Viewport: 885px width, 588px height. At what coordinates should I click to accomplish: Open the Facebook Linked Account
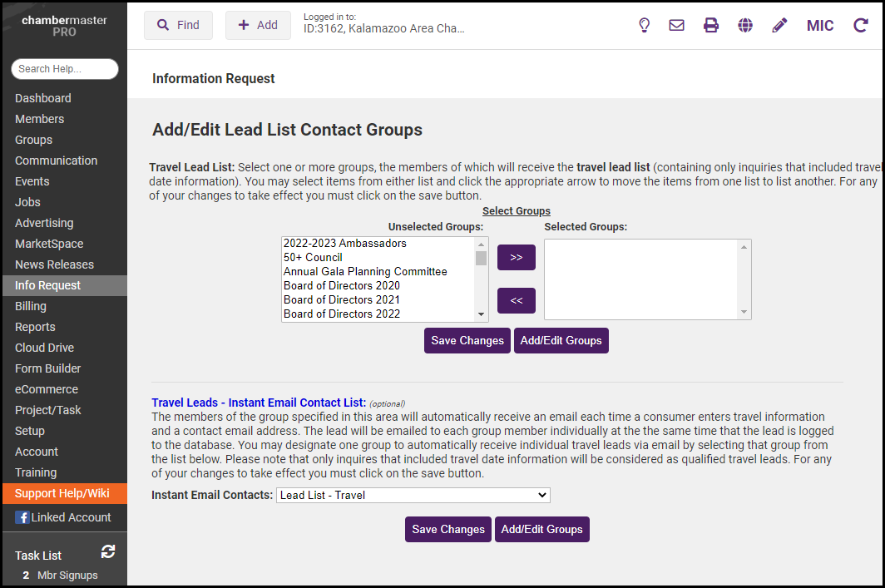tap(63, 517)
